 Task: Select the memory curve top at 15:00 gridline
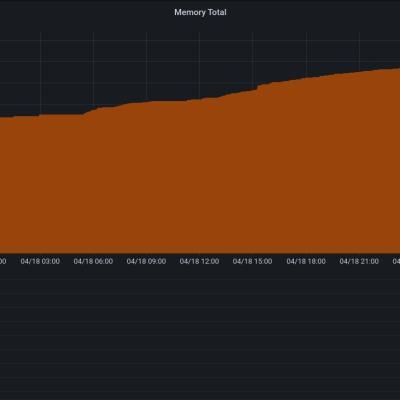click(x=253, y=89)
